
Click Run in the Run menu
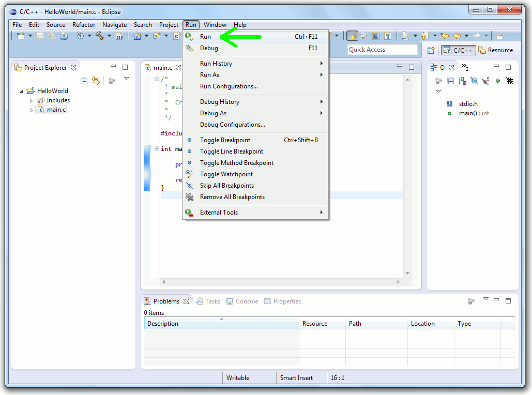255,37
